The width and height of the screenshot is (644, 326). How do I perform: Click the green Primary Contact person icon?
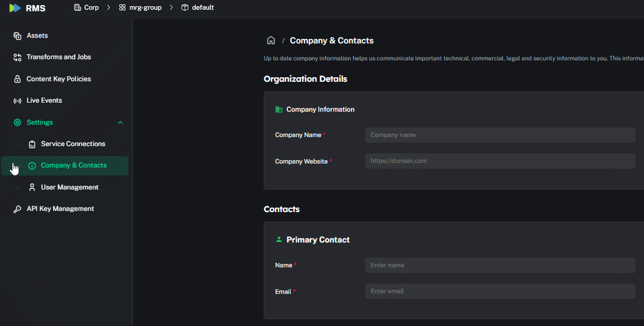pyautogui.click(x=279, y=239)
